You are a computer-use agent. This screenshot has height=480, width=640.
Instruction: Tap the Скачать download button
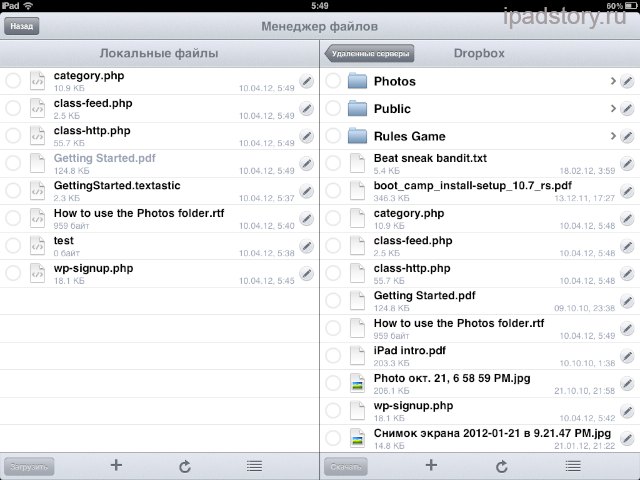coord(346,467)
